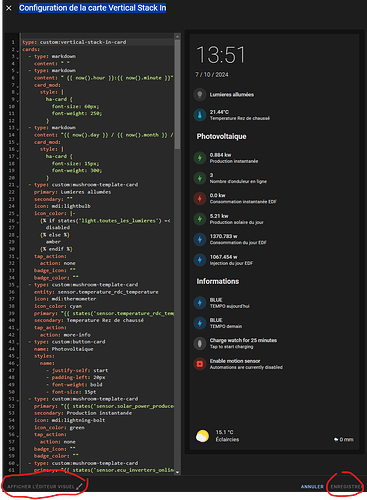Click the 13:51 clock text in preview

pyautogui.click(x=220, y=55)
